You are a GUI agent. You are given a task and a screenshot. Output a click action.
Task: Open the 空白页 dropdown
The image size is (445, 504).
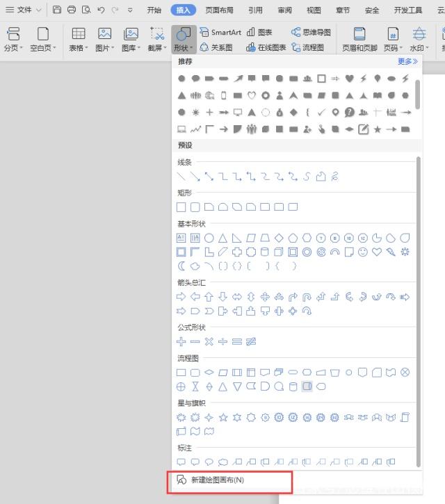tap(43, 39)
